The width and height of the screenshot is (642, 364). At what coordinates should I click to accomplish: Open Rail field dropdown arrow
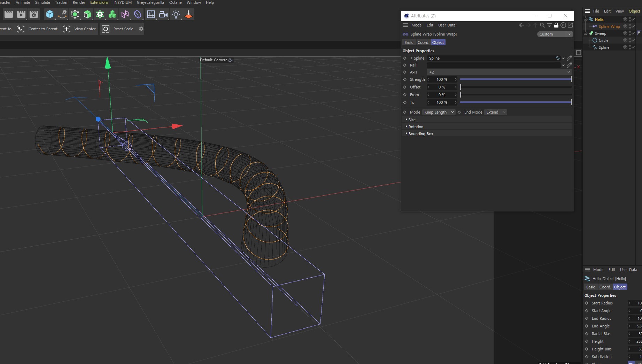[x=563, y=65]
